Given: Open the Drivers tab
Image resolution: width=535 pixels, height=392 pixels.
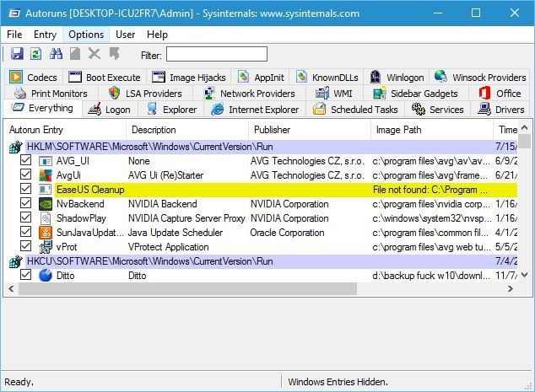Looking at the screenshot, I should point(500,110).
